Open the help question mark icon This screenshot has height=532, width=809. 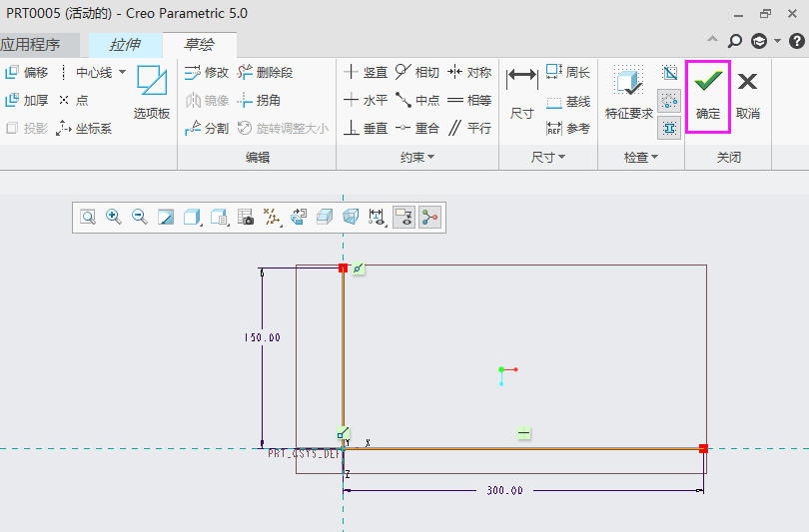tap(797, 41)
